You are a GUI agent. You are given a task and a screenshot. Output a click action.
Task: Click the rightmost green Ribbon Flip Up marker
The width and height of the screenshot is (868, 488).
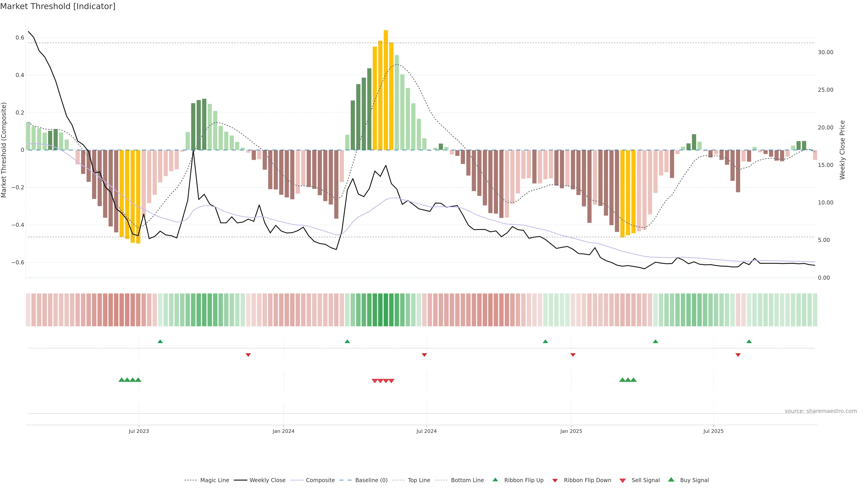click(x=749, y=342)
